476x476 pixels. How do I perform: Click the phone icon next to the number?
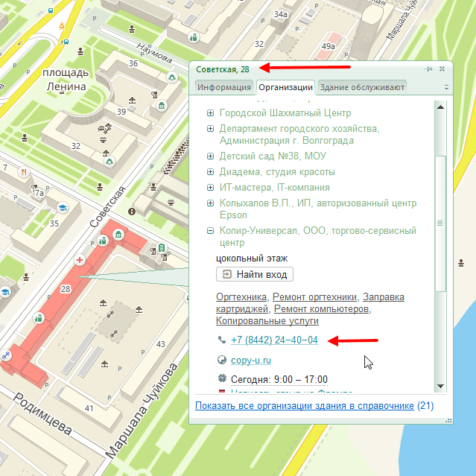221,340
